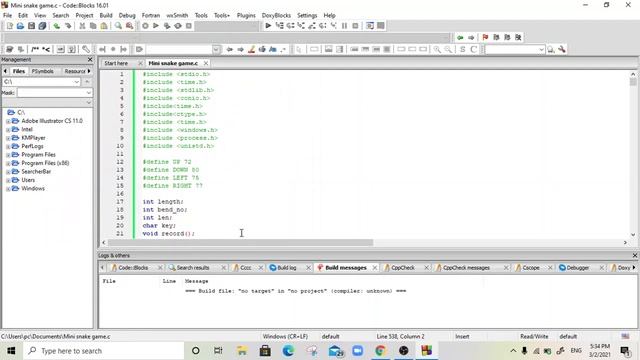The height and width of the screenshot is (360, 640).
Task: Click the New file toolbar icon
Action: (9, 26)
